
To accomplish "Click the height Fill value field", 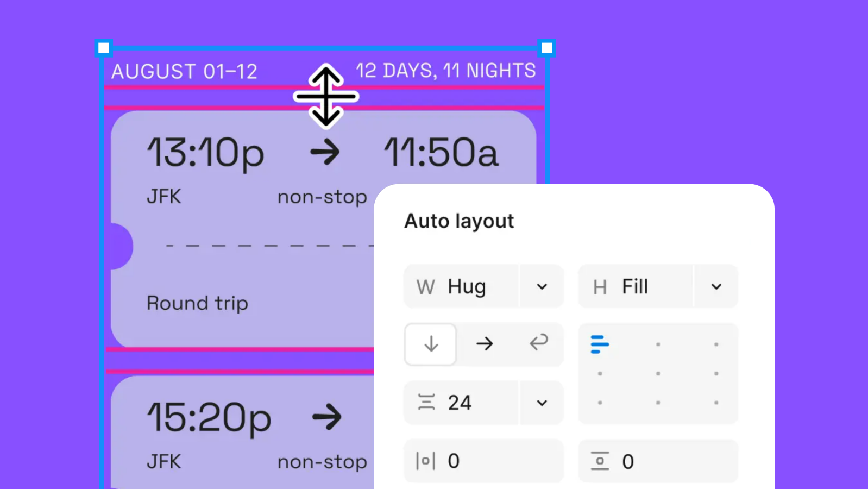I will click(x=634, y=287).
